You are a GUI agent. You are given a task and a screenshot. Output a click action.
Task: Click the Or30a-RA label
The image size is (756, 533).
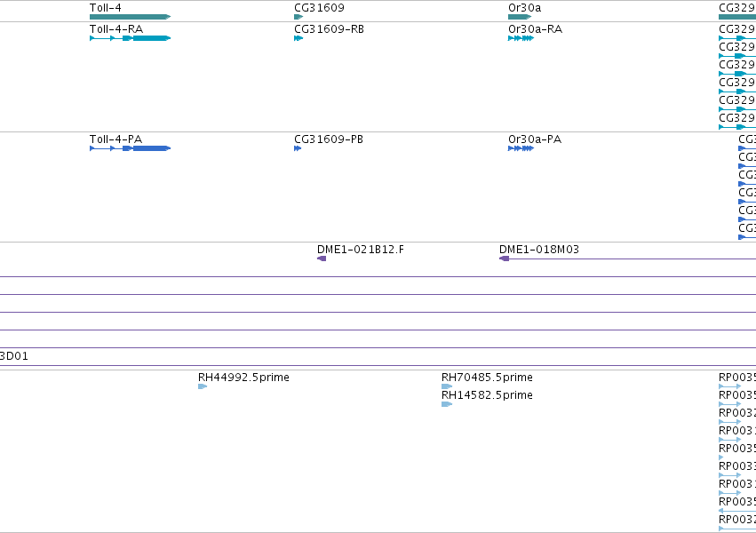[x=535, y=29]
